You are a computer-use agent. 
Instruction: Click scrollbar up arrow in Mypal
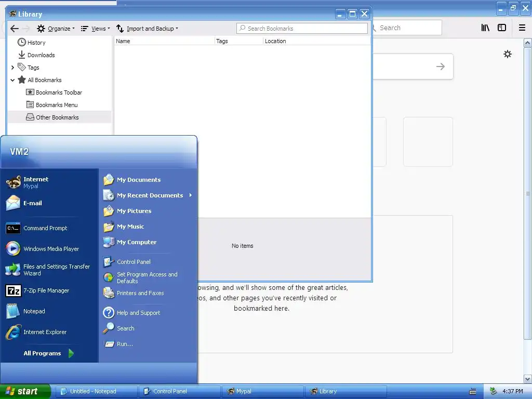528,43
